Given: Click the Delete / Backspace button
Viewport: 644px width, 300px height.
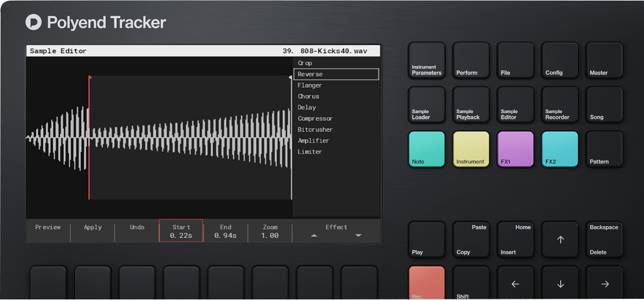Looking at the screenshot, I should [604, 240].
